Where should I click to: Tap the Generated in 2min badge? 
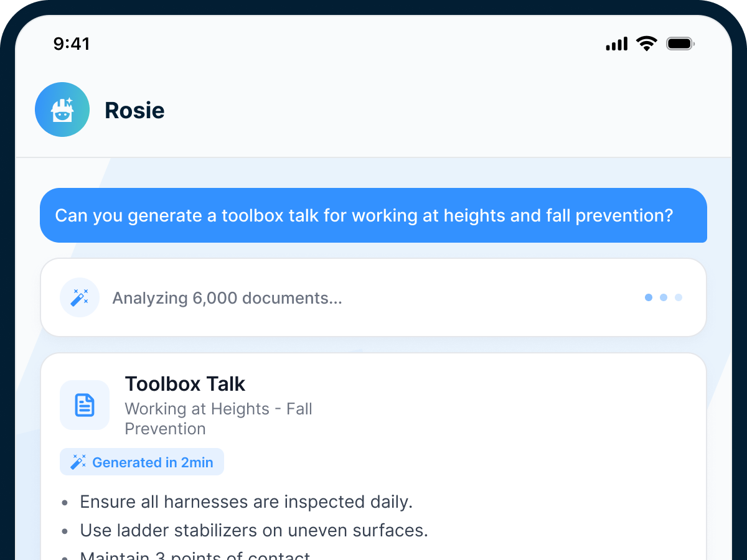pyautogui.click(x=142, y=462)
